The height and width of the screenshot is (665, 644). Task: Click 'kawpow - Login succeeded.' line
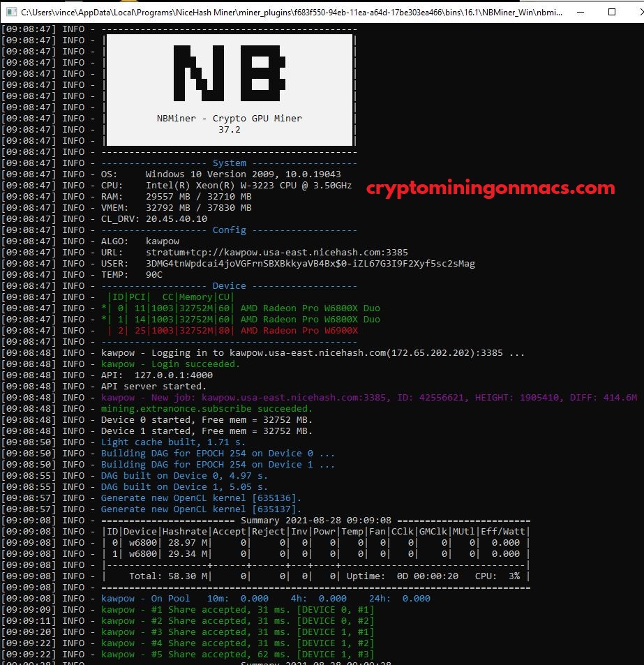pos(170,364)
